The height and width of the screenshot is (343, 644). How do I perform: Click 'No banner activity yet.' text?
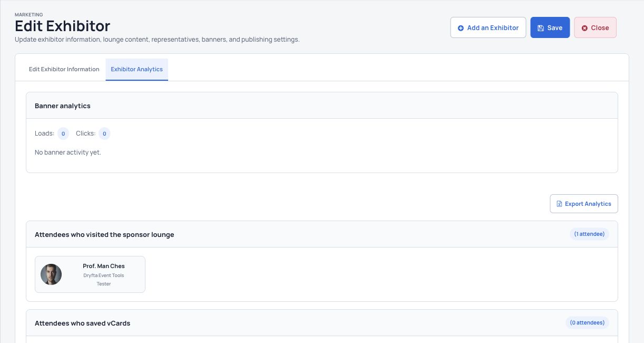pos(68,153)
